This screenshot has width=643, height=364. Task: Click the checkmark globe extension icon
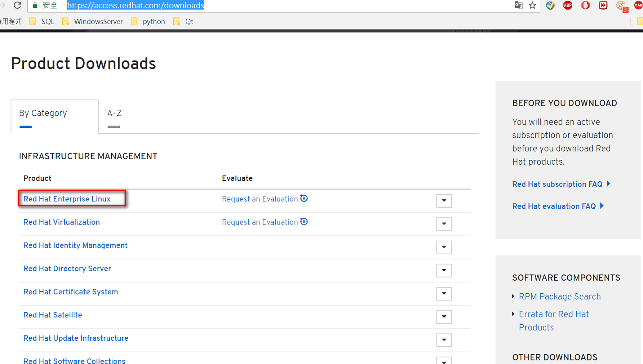550,5
